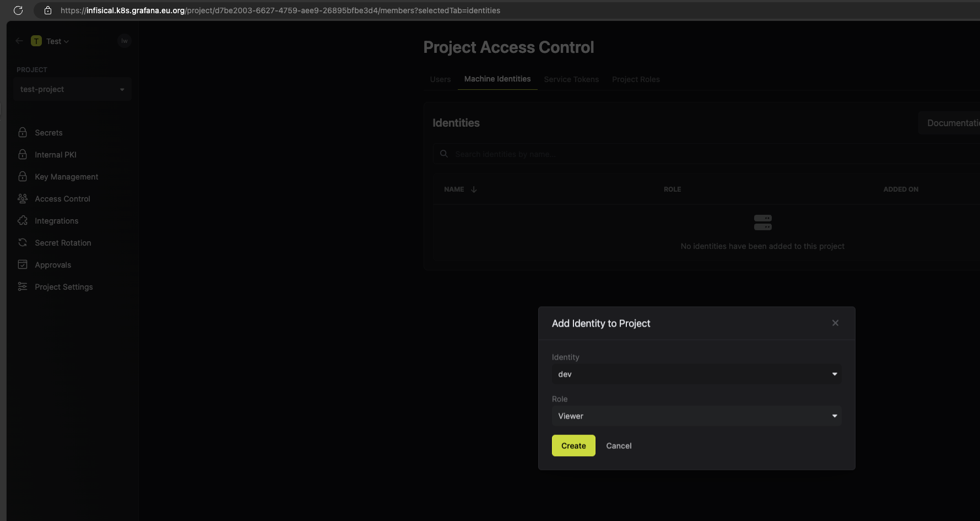Click the Secrets lock icon in sidebar

[x=23, y=132]
